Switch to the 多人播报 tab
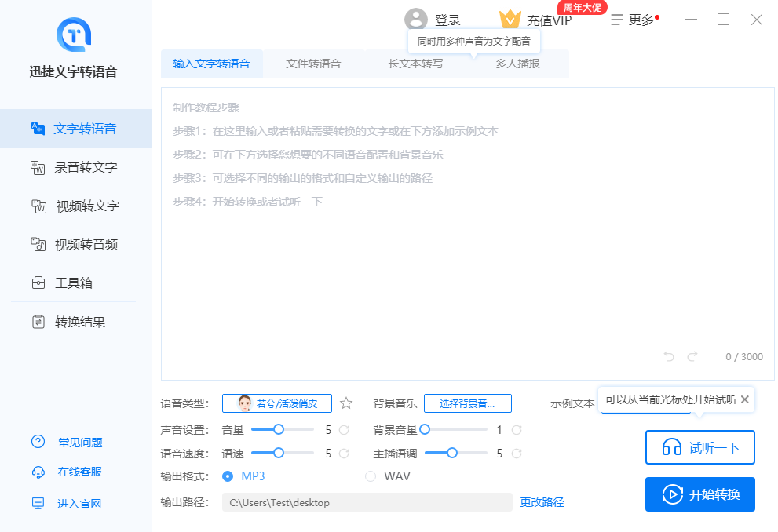Screen dimensions: 778x532 (517, 64)
